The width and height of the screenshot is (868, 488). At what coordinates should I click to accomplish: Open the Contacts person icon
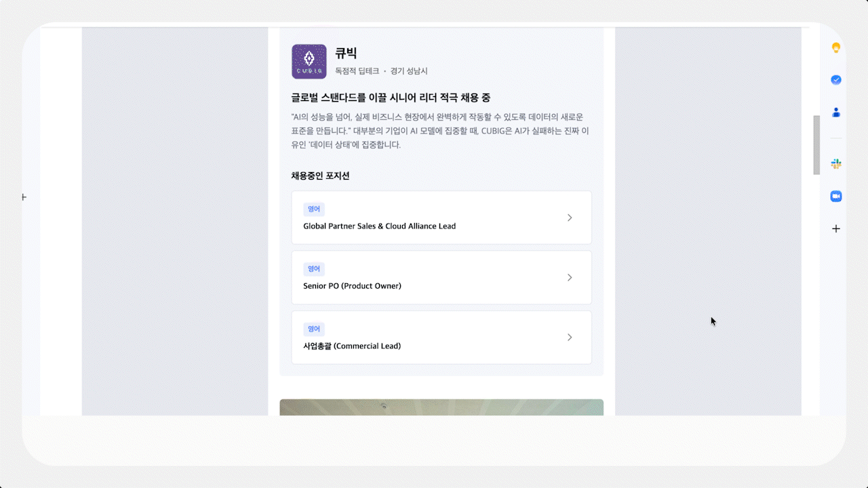(x=836, y=113)
